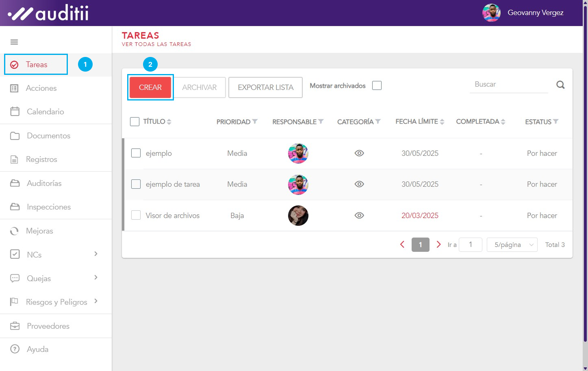This screenshot has width=588, height=371.
Task: Click the Prioridad column filter icon
Action: click(x=255, y=122)
